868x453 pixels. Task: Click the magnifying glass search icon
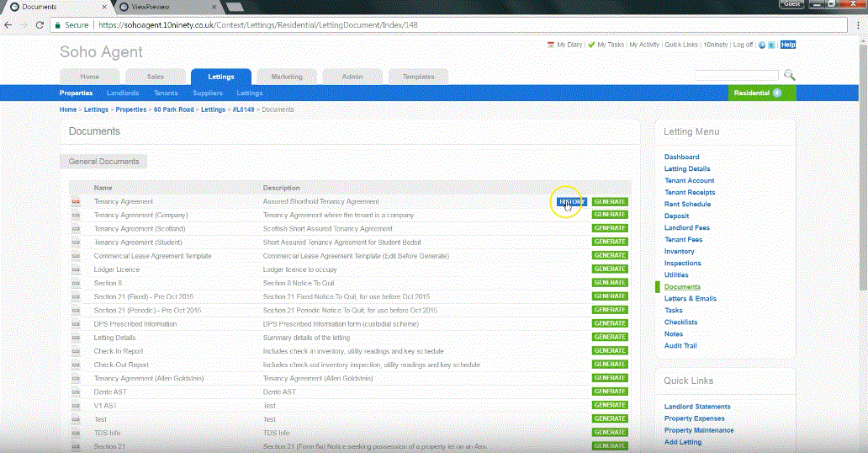789,75
